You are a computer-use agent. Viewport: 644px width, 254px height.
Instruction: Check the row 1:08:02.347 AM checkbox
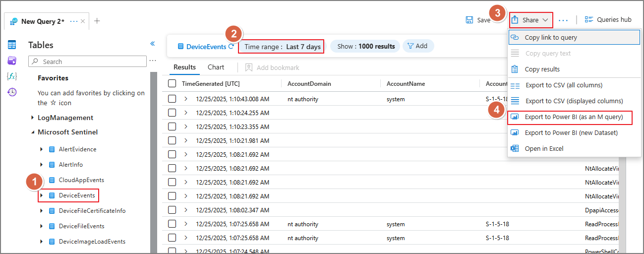(x=172, y=210)
